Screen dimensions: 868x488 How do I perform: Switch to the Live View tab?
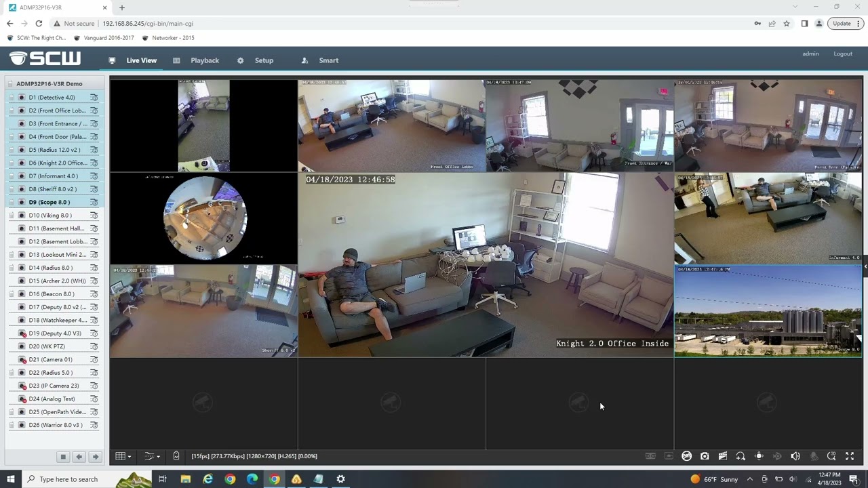pyautogui.click(x=133, y=60)
